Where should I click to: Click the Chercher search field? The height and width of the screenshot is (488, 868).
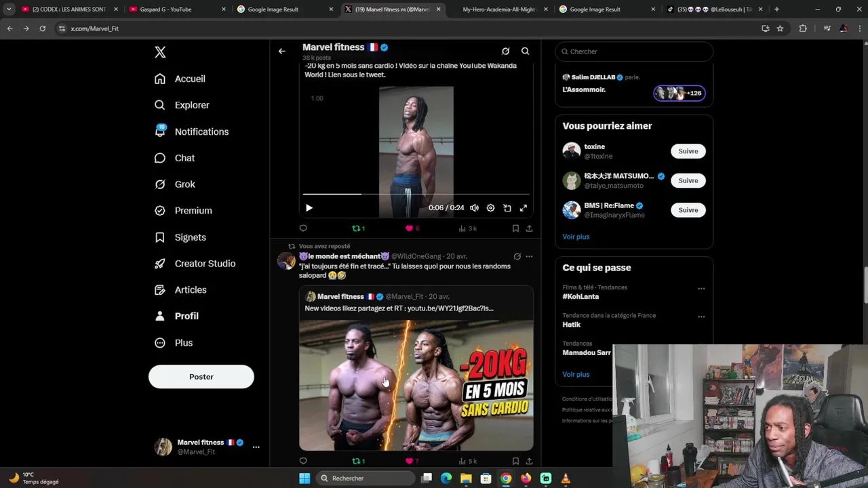click(634, 52)
